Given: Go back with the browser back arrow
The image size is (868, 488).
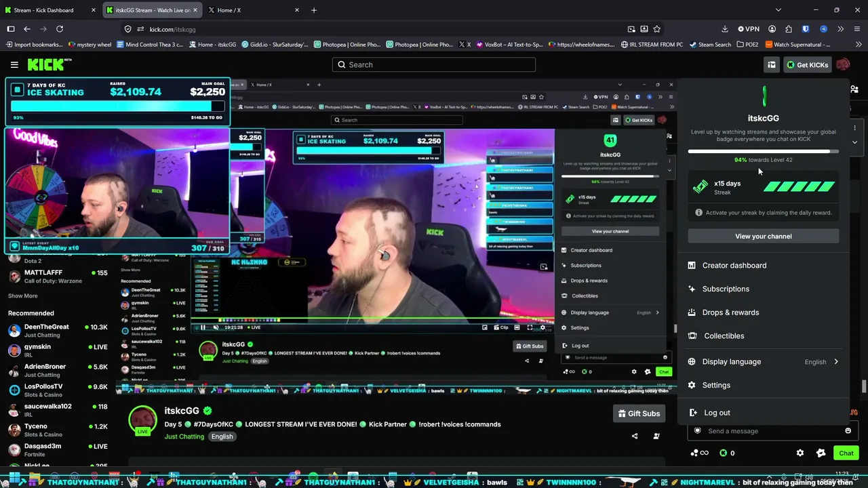Looking at the screenshot, I should tap(27, 29).
